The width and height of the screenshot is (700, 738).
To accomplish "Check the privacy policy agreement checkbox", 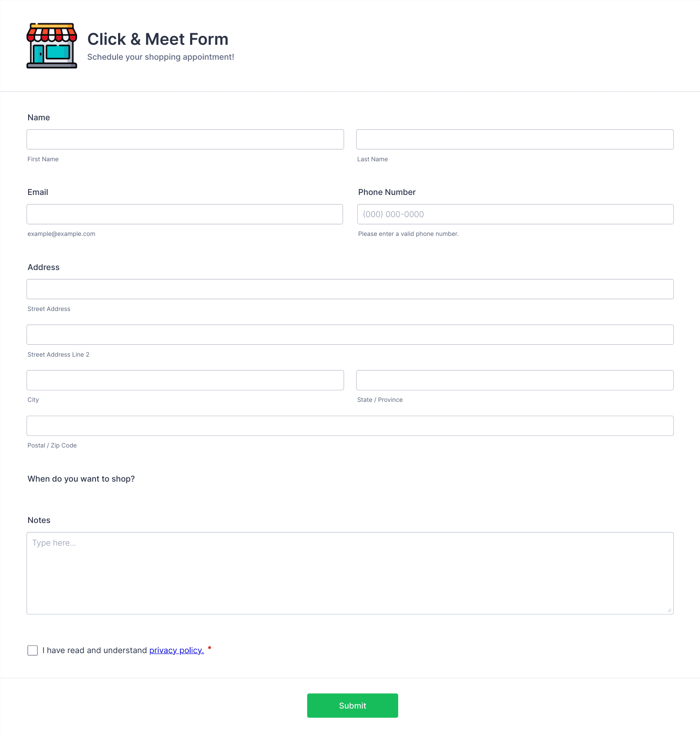I will click(x=32, y=650).
